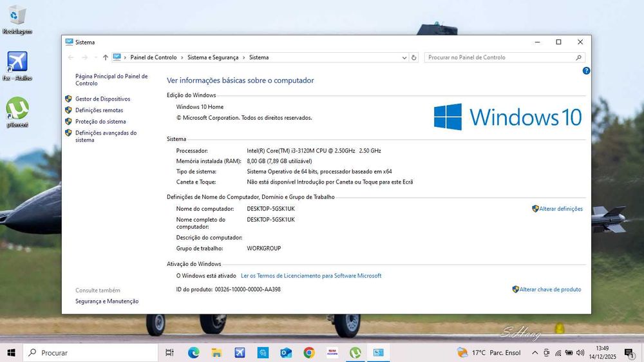Click the Windows 10 Home edition text
The height and width of the screenshot is (362, 644).
[200, 107]
